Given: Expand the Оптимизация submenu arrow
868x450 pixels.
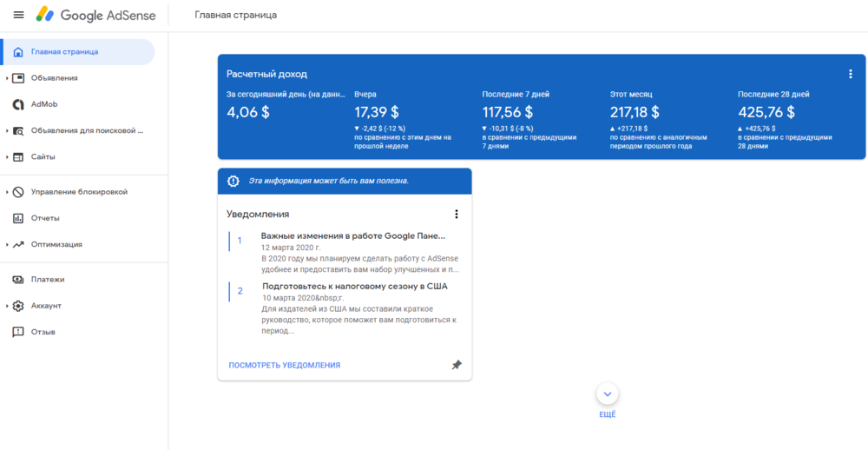Looking at the screenshot, I should coord(7,244).
